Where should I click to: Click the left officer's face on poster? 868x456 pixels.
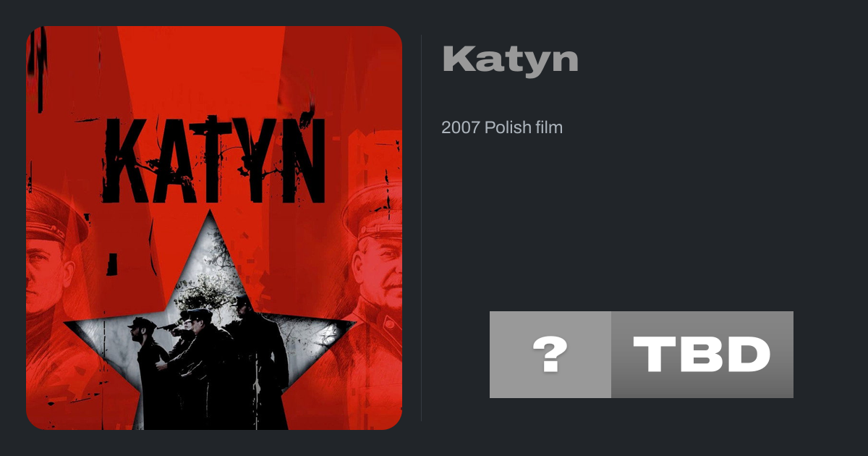click(43, 268)
